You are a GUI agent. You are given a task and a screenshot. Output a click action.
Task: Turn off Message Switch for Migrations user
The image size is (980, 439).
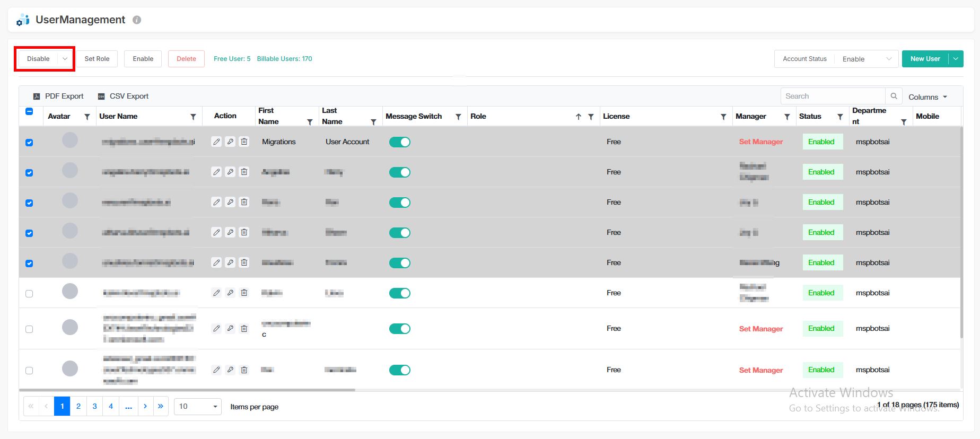tap(400, 142)
